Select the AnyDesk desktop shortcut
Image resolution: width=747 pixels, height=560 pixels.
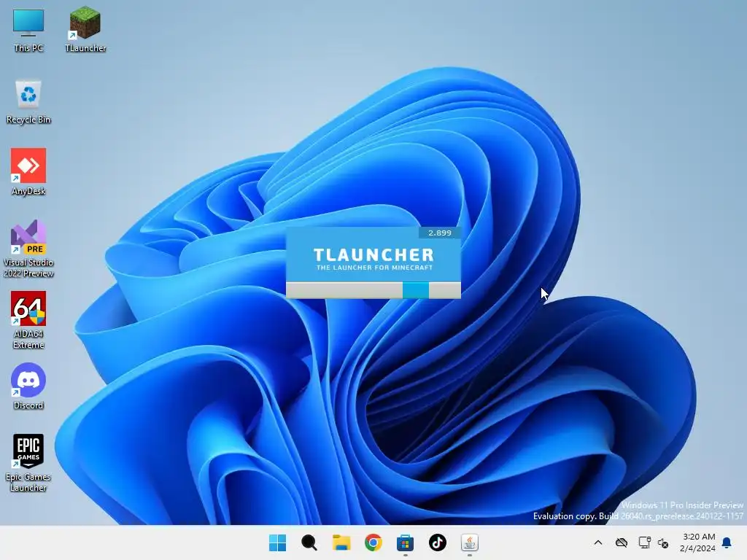pyautogui.click(x=28, y=172)
